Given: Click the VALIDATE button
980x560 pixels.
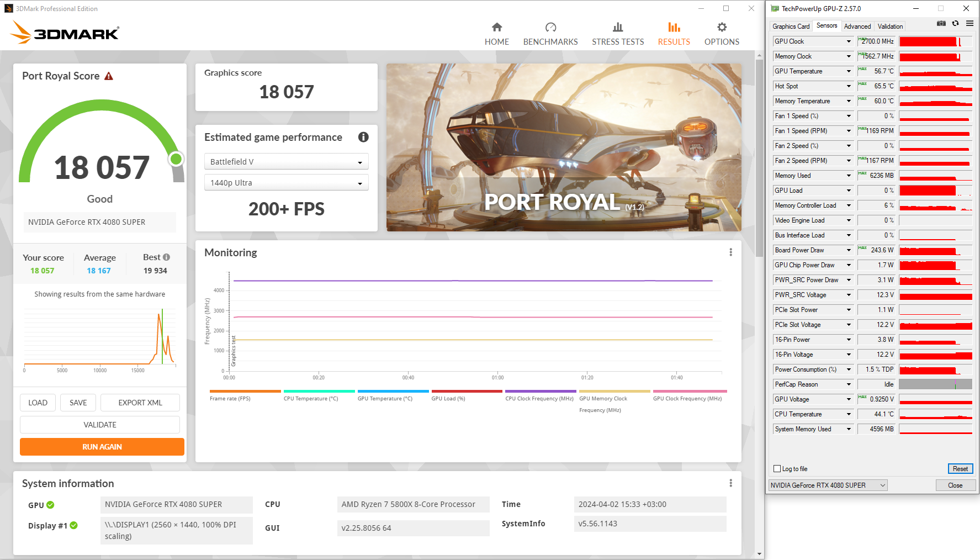Looking at the screenshot, I should pos(100,425).
